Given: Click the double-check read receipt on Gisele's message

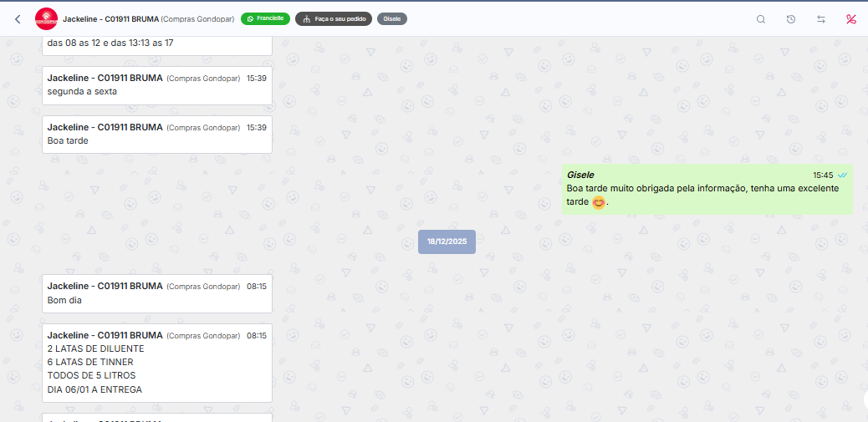Looking at the screenshot, I should pyautogui.click(x=843, y=175).
